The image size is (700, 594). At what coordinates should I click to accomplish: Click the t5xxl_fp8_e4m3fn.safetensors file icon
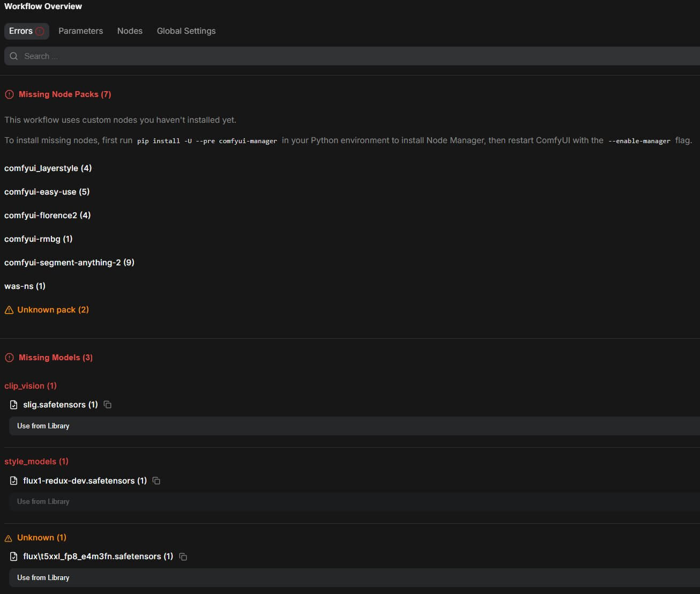tap(14, 556)
